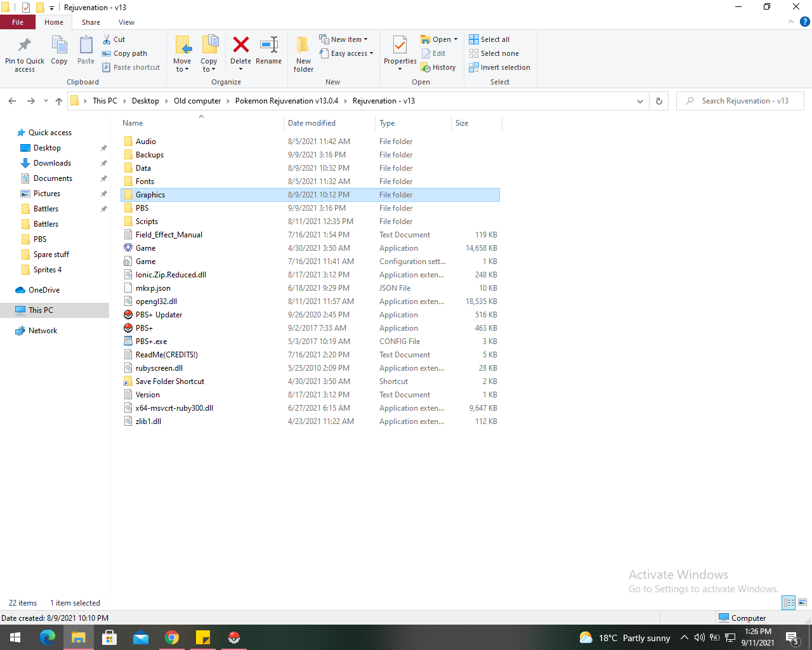
Task: Select the mkxp.json file
Action: point(153,288)
